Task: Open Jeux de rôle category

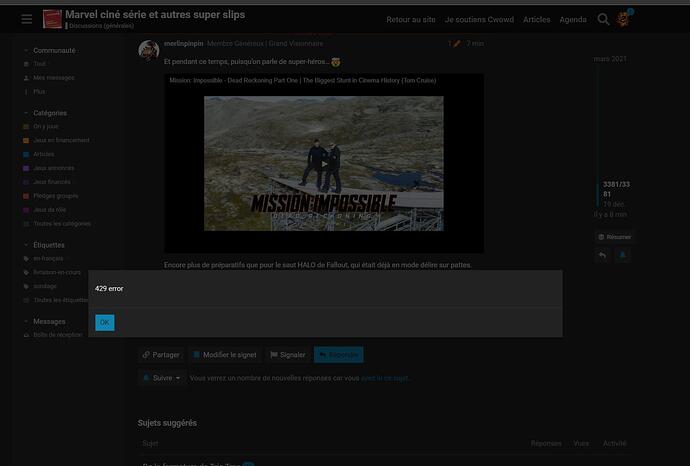Action: pyautogui.click(x=44, y=210)
